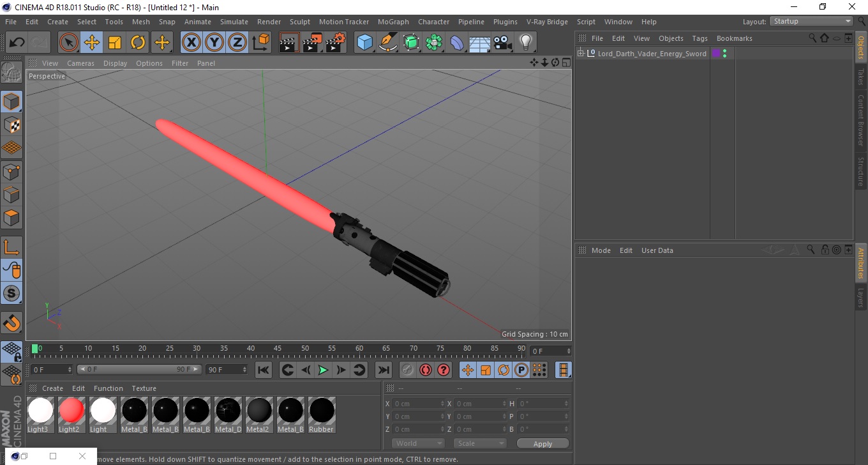
Task: Open the Attributes User Data menu
Action: click(x=657, y=250)
